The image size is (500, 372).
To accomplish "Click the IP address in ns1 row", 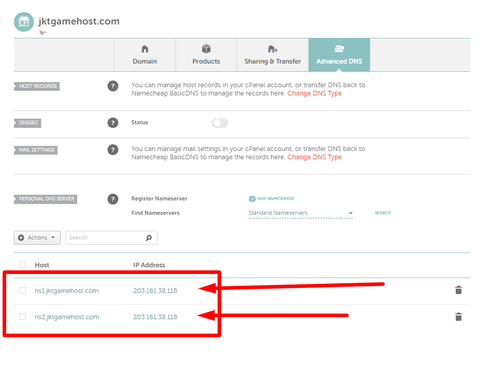I will tap(155, 291).
